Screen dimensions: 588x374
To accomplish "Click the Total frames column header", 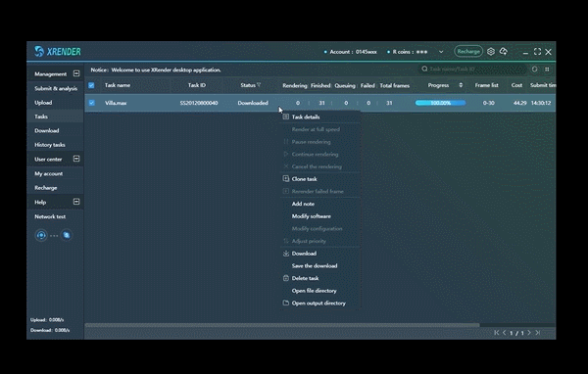I will click(x=395, y=85).
